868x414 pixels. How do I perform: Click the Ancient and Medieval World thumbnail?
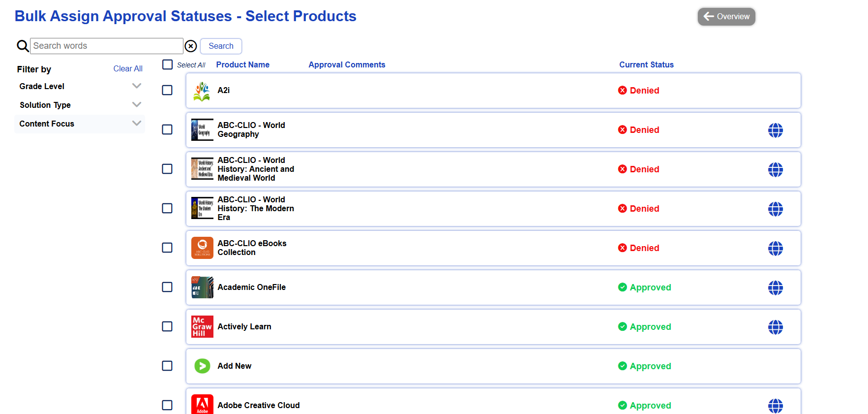(x=202, y=169)
